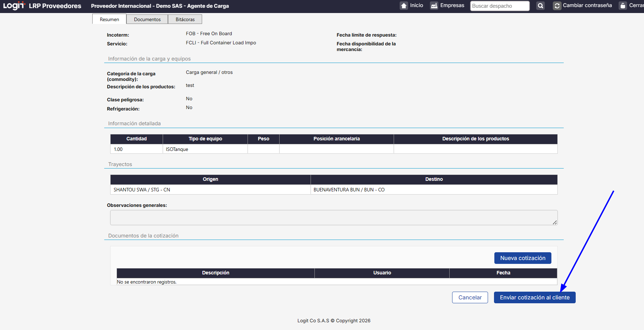Click the ISOTanque cell

[x=205, y=149]
